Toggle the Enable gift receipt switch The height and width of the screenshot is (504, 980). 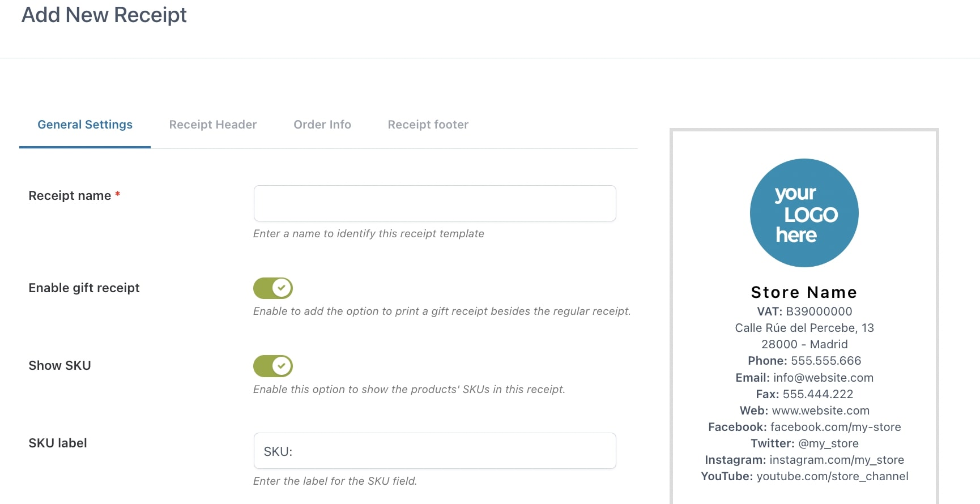[273, 288]
